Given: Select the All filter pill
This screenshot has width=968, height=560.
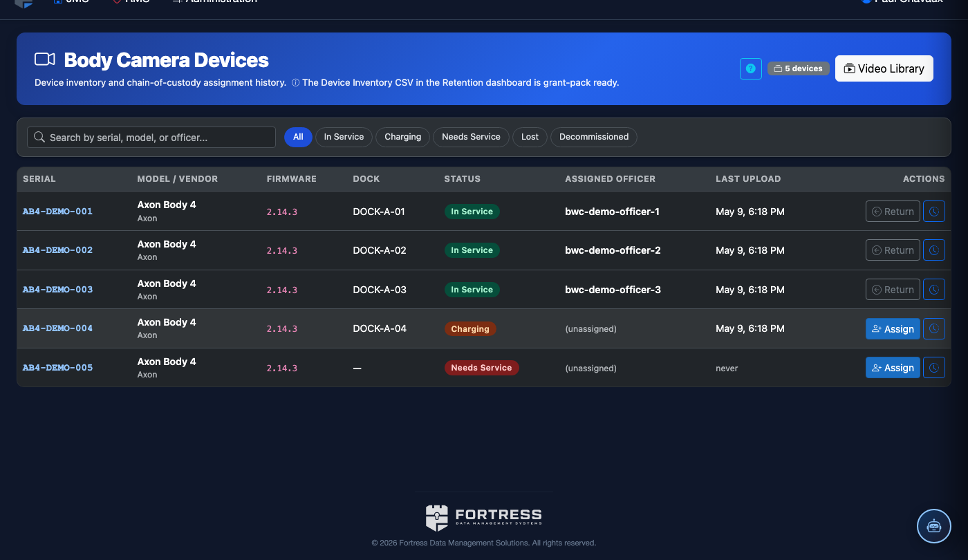Looking at the screenshot, I should pos(298,137).
